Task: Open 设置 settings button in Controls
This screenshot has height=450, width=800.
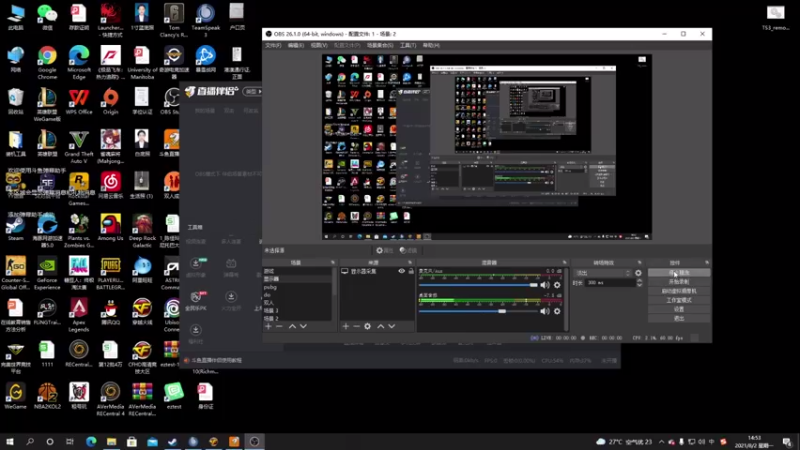Action: (x=679, y=310)
